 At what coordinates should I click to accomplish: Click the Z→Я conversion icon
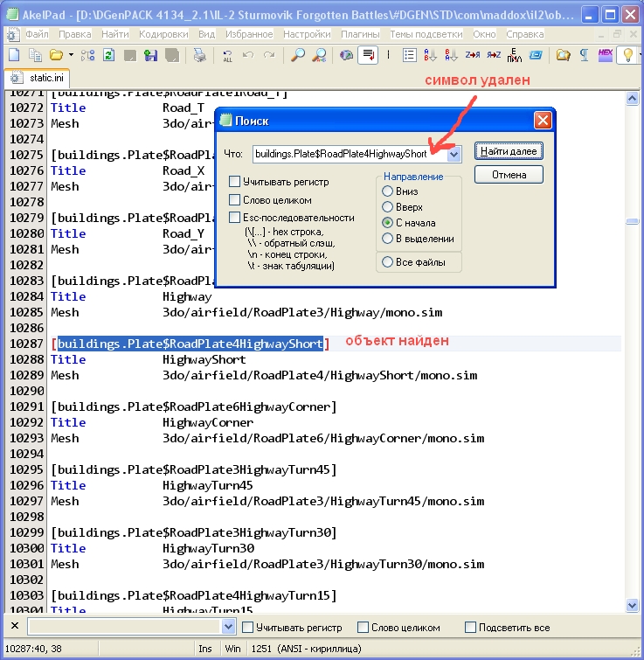click(x=473, y=55)
